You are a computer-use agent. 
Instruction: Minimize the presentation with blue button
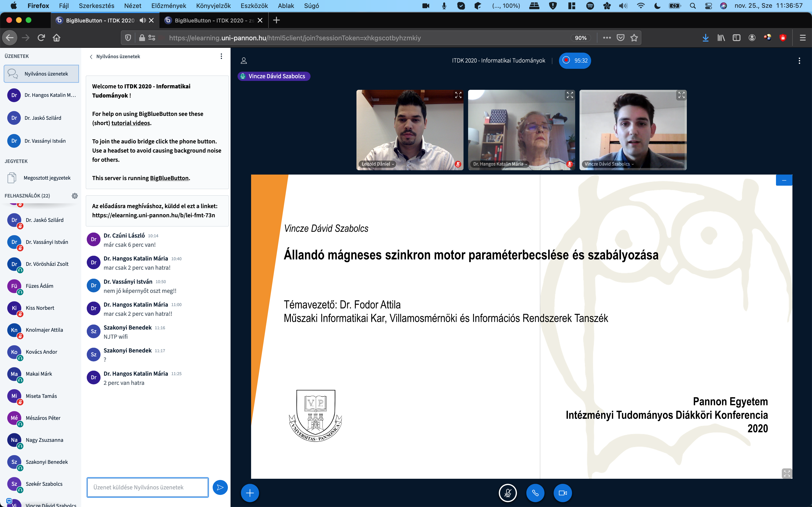pyautogui.click(x=784, y=180)
